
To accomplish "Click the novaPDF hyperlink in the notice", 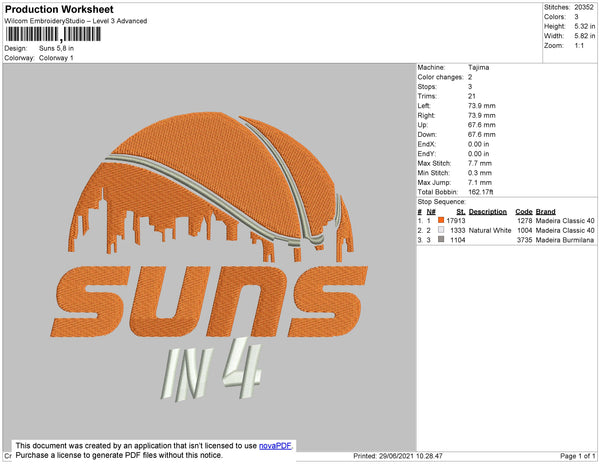I will pyautogui.click(x=276, y=445).
